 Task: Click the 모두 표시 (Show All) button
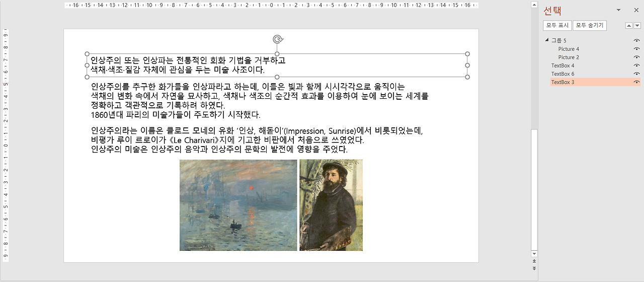pyautogui.click(x=557, y=25)
